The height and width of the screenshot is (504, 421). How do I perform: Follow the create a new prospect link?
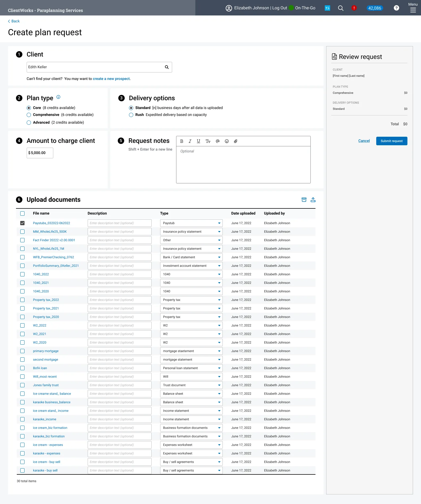(111, 79)
